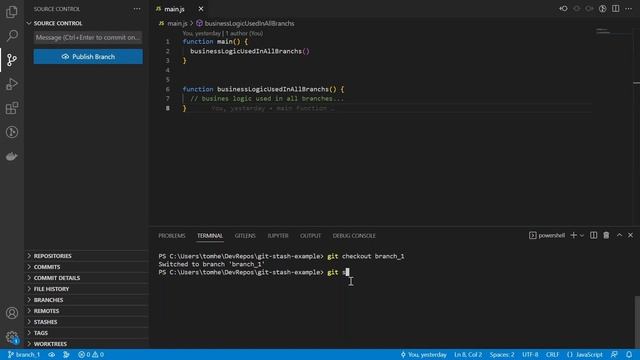640x360 pixels.
Task: Click the UTF-8 encoding status item
Action: click(x=530, y=355)
